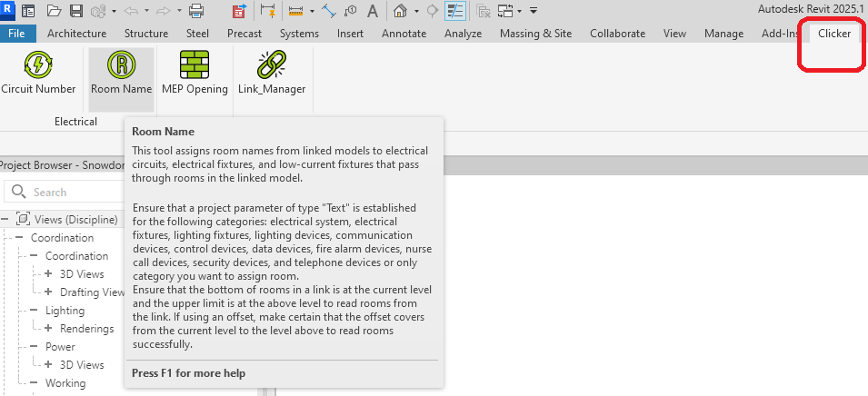Screen dimensions: 868x396
Task: Run the MEP Opening tool
Action: (x=195, y=74)
